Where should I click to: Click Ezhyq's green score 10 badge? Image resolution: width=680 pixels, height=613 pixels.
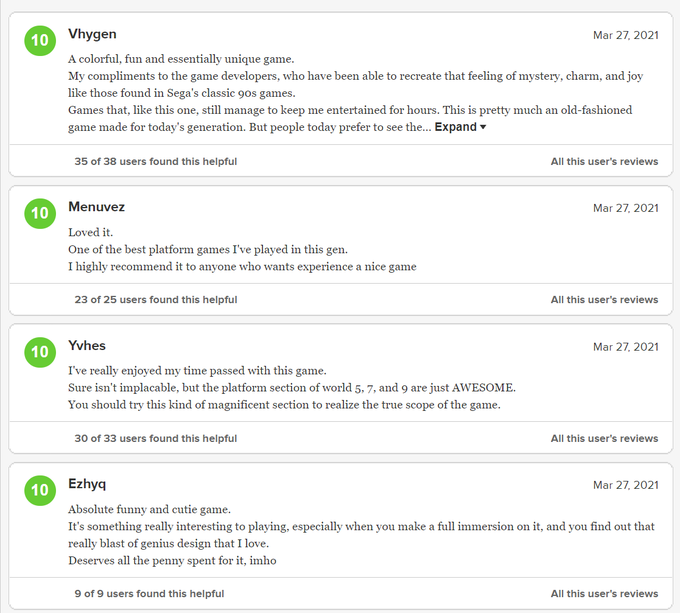pyautogui.click(x=40, y=491)
